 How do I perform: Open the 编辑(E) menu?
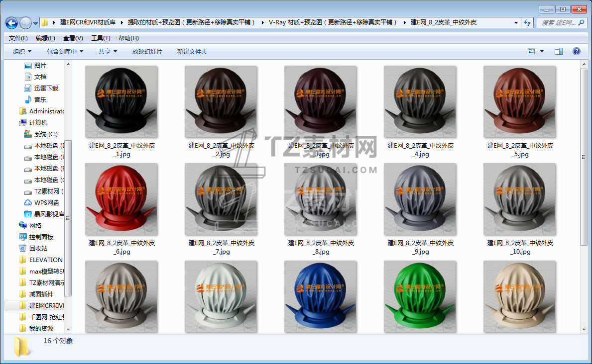click(x=45, y=38)
